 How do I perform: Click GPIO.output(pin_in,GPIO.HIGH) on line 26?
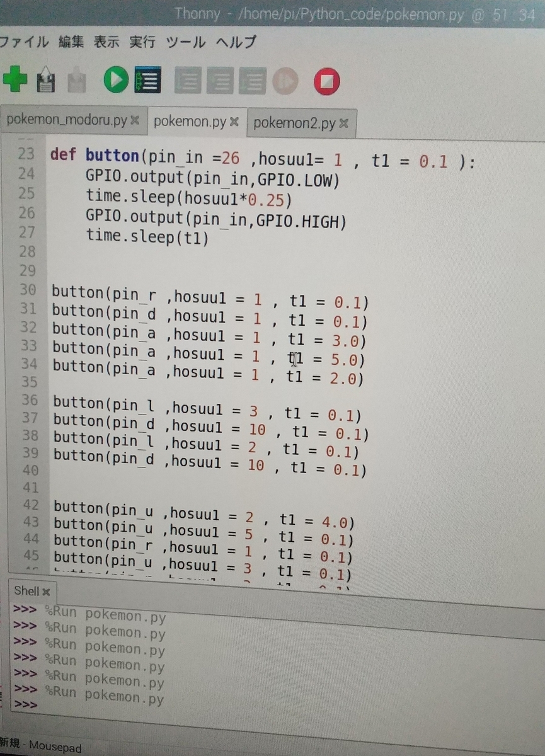(217, 219)
